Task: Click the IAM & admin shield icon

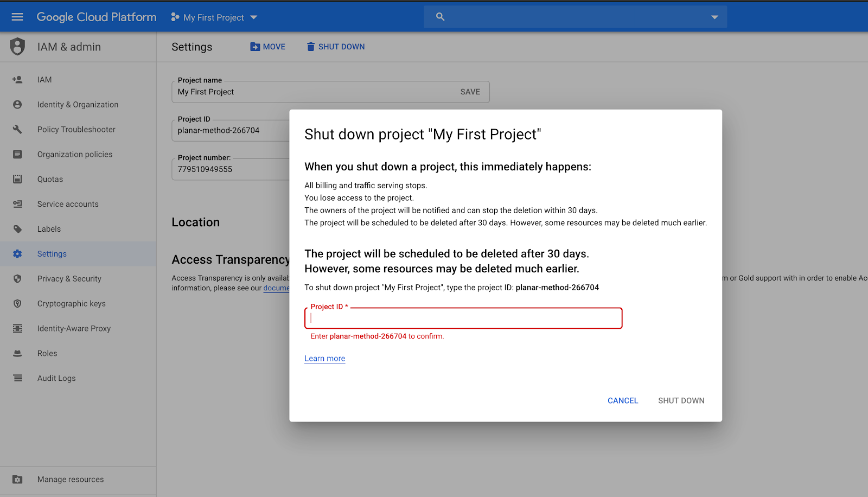Action: pos(17,47)
